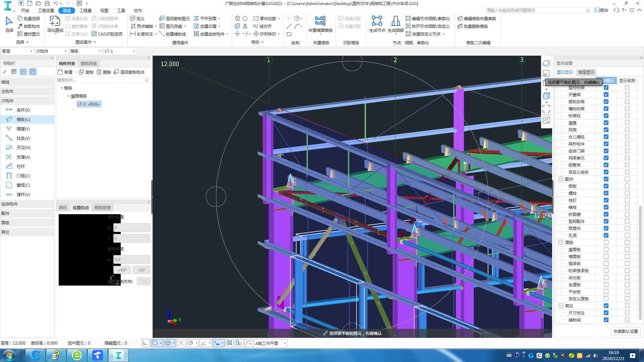Uncheck 辅助线 display checkbox

(606, 320)
